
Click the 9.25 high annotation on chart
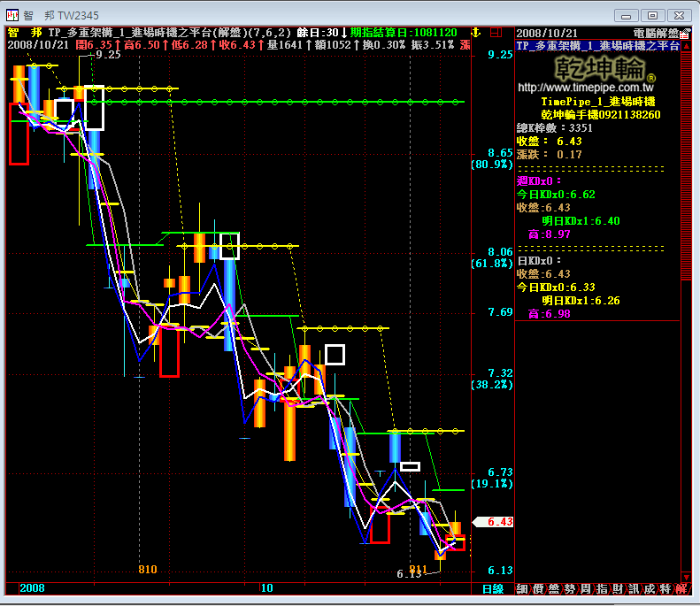pos(108,55)
